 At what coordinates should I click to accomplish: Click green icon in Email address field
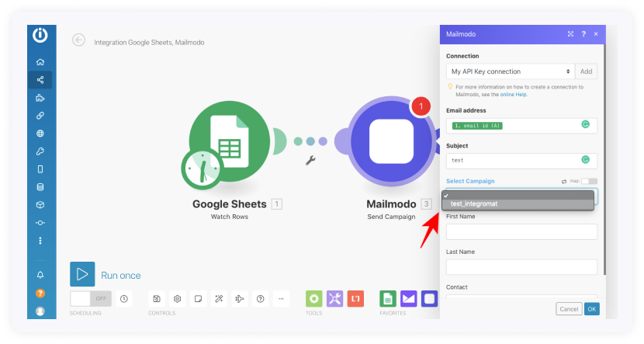pos(586,124)
